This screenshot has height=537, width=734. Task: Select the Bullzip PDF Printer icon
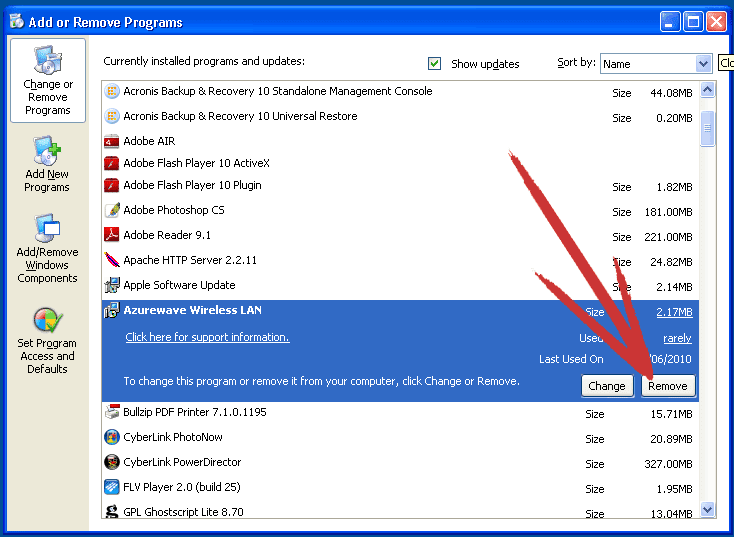111,412
